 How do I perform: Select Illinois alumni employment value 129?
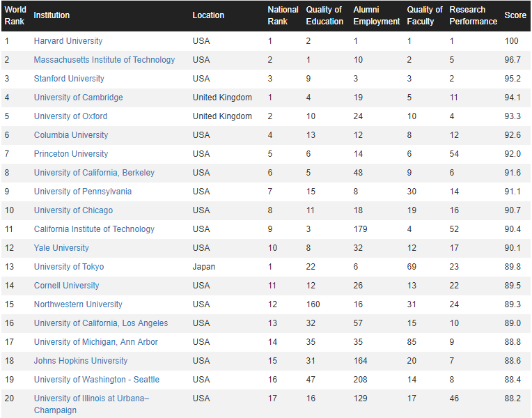pos(360,398)
